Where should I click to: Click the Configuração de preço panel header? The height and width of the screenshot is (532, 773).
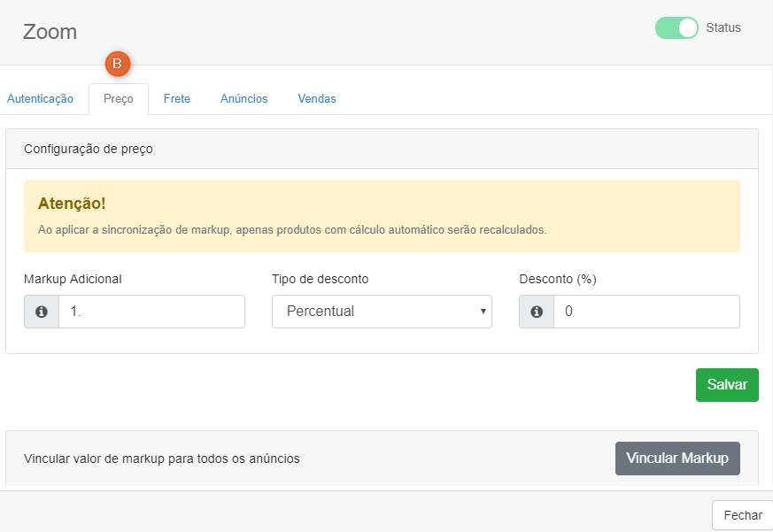pos(382,149)
